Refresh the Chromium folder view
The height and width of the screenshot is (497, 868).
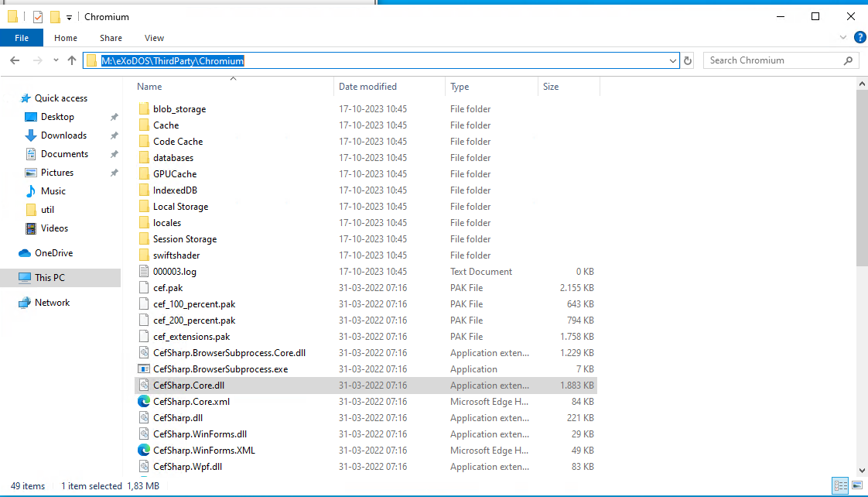tap(688, 60)
